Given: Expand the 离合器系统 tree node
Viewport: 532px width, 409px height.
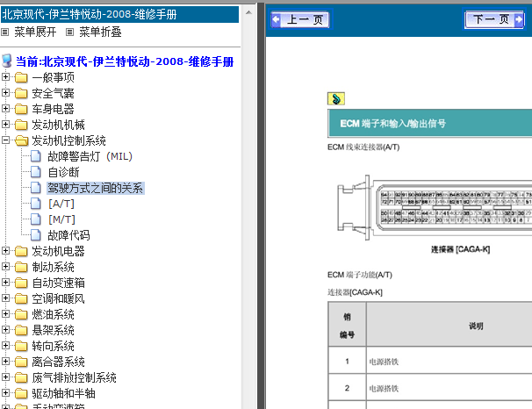Looking at the screenshot, I should 5,362.
